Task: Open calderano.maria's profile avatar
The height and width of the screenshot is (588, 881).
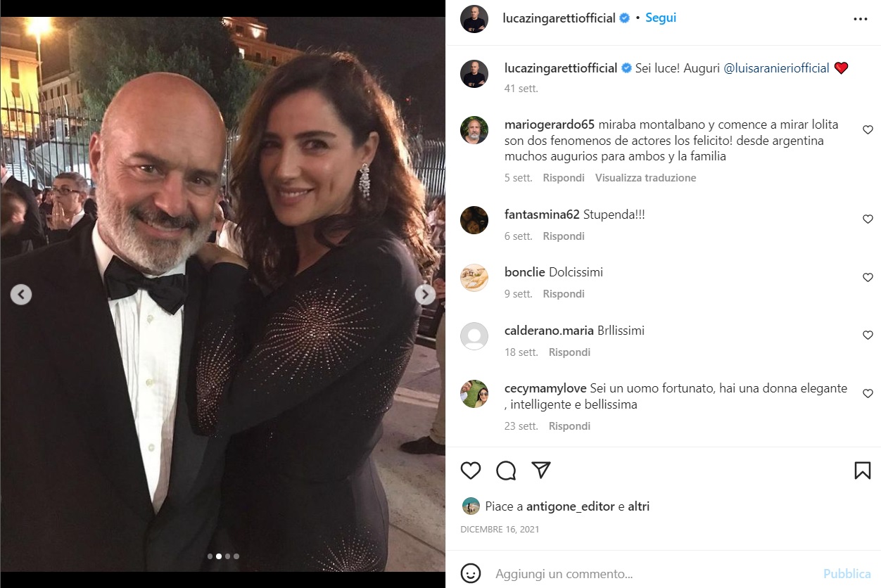Action: (474, 336)
